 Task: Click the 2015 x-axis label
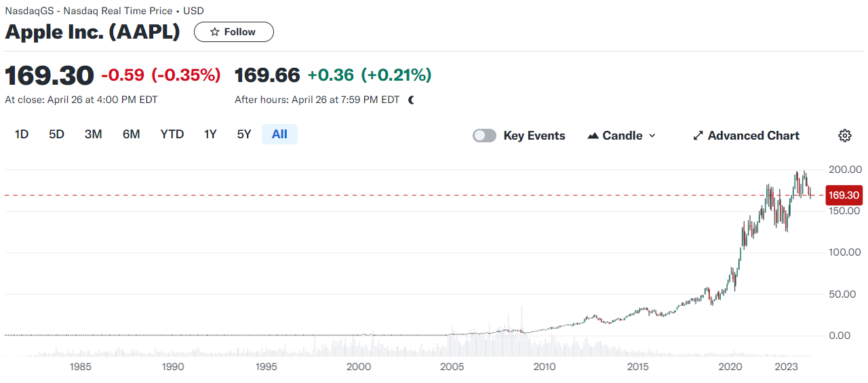(x=637, y=367)
